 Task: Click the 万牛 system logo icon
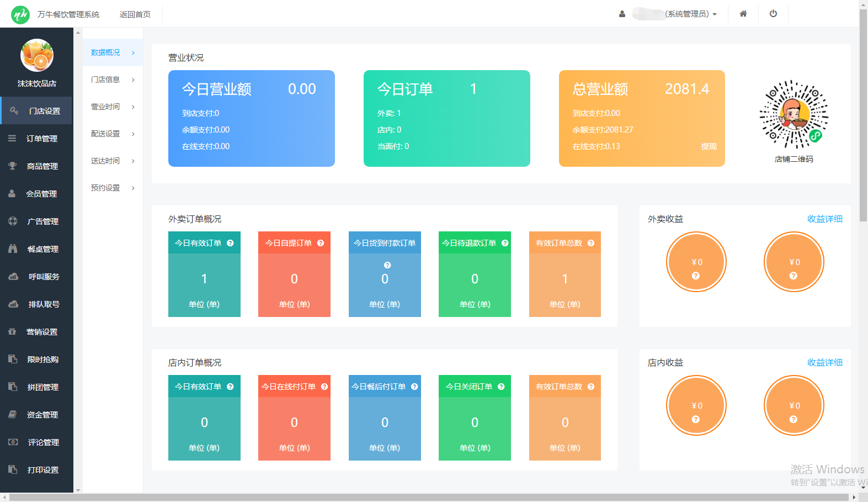[20, 14]
